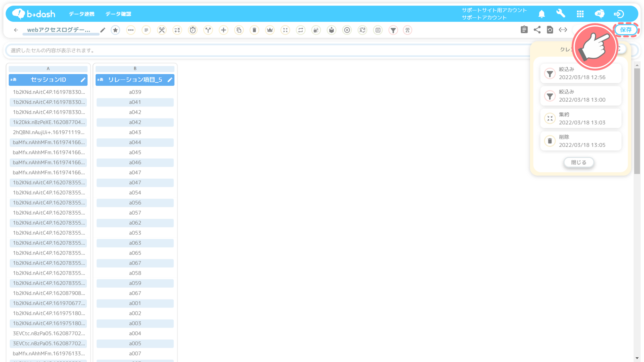This screenshot has width=644, height=362.
Task: Click the repeat loop arrows toolbar icon
Action: (301, 30)
